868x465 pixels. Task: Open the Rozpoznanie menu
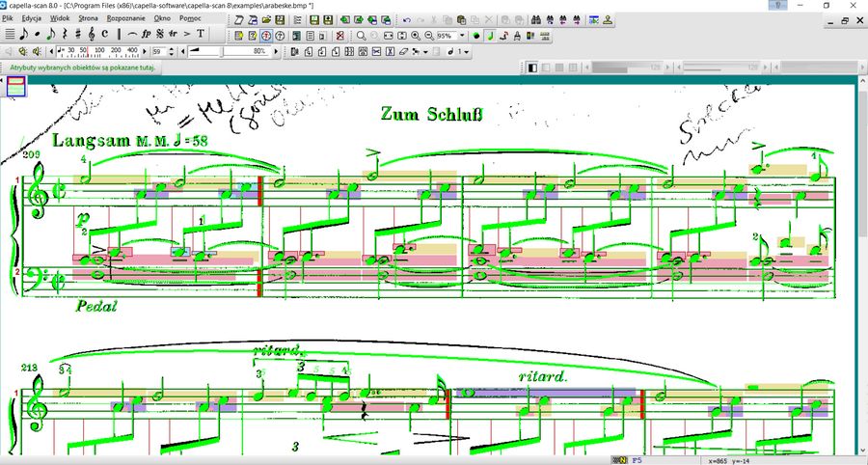pos(125,18)
